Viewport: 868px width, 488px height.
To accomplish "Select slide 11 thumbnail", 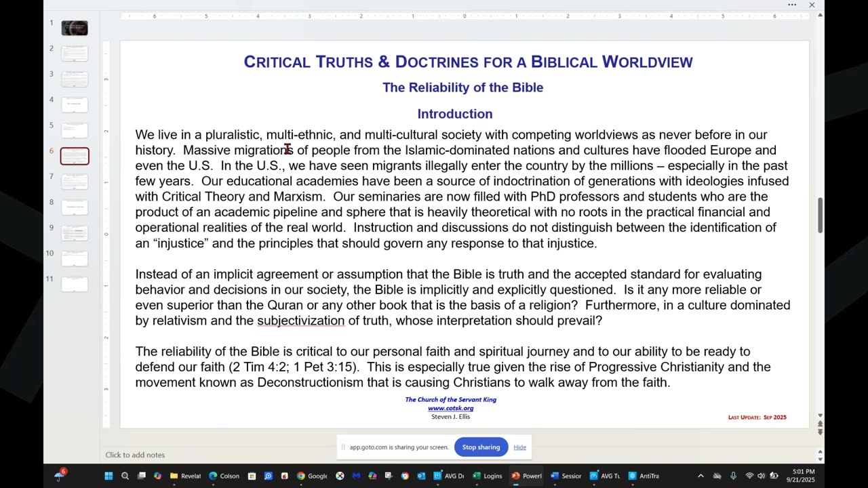I will coord(75,285).
